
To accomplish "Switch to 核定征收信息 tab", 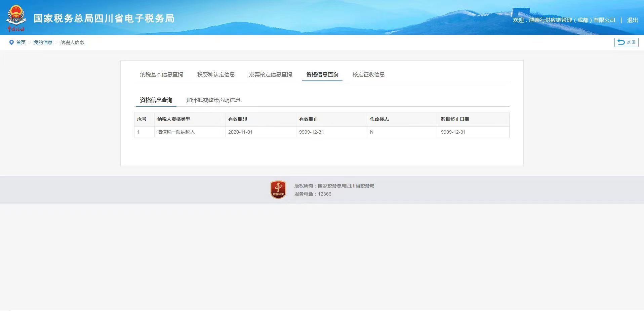I will tap(368, 74).
